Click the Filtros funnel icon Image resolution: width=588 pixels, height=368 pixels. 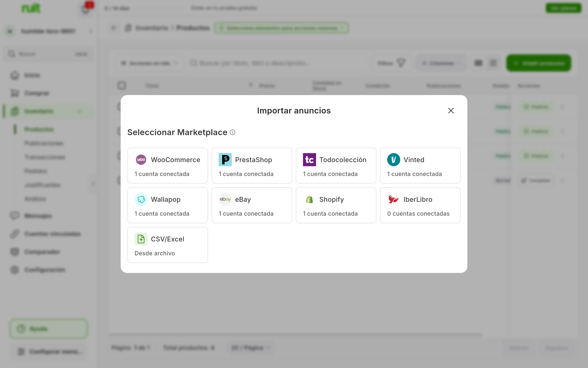pos(401,63)
